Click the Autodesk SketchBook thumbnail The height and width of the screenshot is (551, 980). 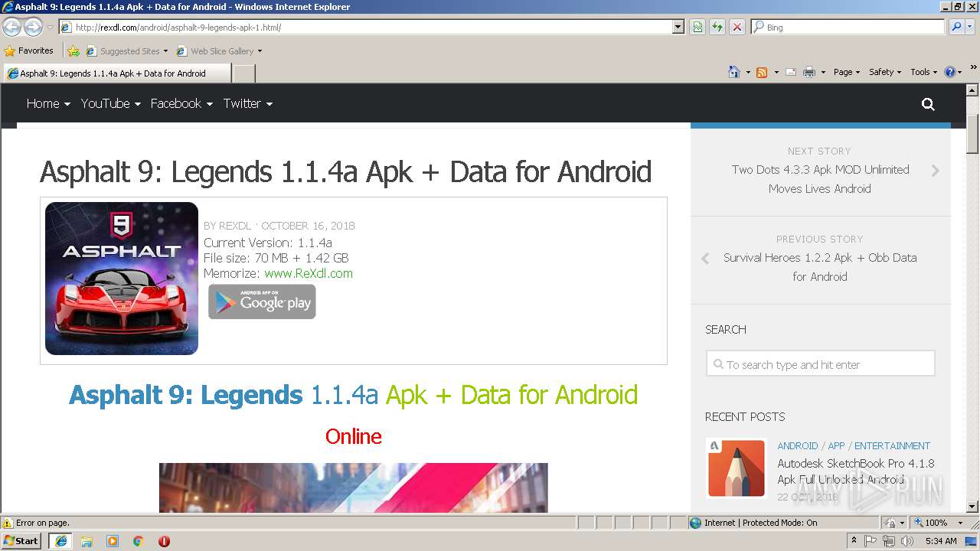click(x=736, y=468)
